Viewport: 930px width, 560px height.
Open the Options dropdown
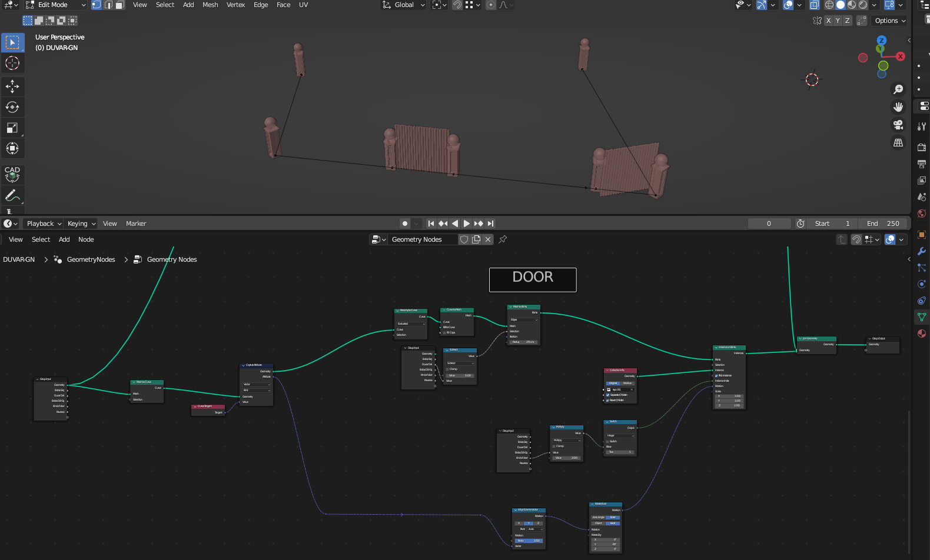coord(890,21)
